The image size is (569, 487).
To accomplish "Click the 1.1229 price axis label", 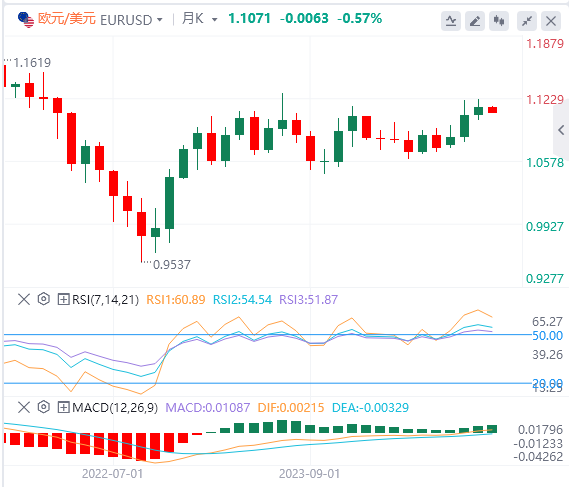I will point(545,100).
